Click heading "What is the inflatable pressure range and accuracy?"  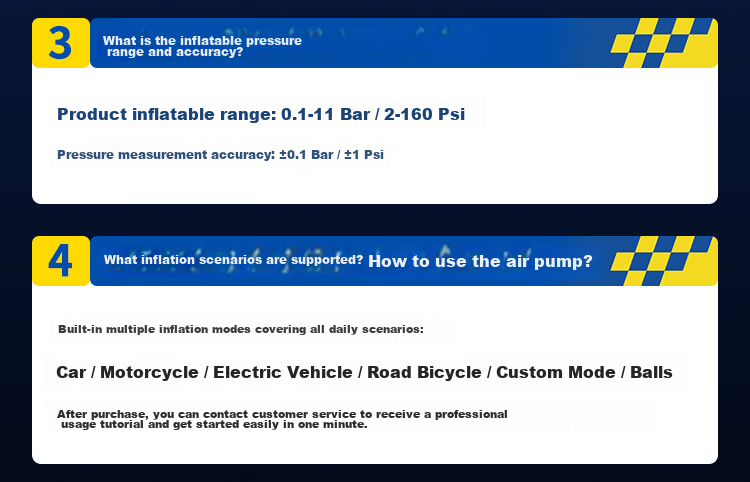coord(202,46)
